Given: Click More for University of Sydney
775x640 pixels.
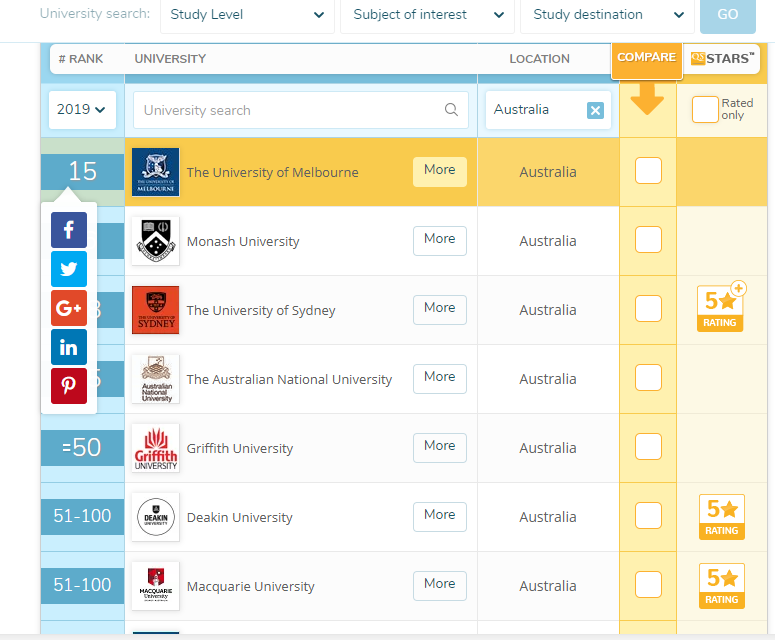Looking at the screenshot, I should 439,310.
